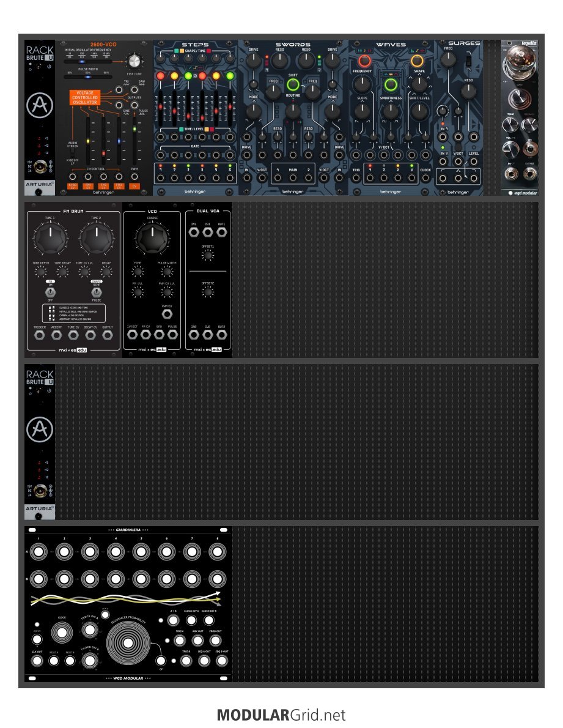The height and width of the screenshot is (728, 563).
Task: Click the power connector on top RackBrute
Action: [39, 166]
